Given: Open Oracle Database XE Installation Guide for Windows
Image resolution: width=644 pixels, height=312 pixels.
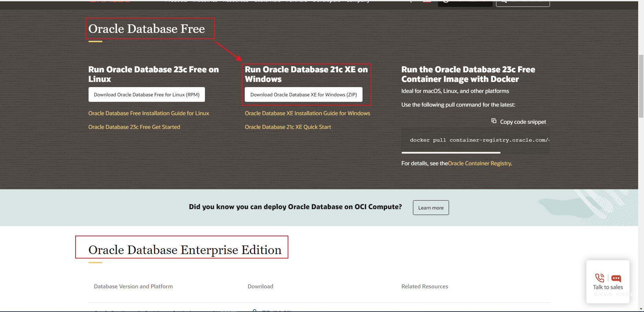Looking at the screenshot, I should (308, 113).
